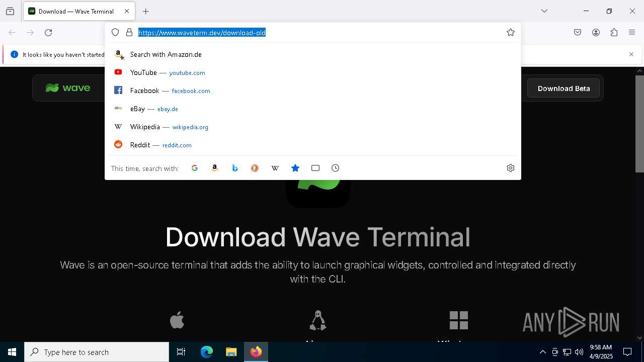Open search settings gear icon
644x362 pixels.
click(511, 168)
